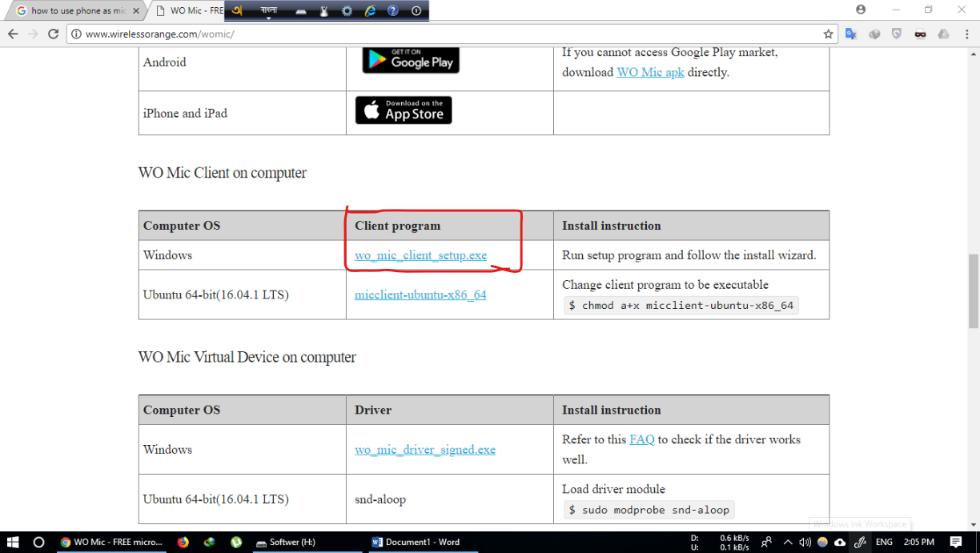Click the Get it on Google Play badge
Screen dimensions: 980x553
click(x=411, y=60)
